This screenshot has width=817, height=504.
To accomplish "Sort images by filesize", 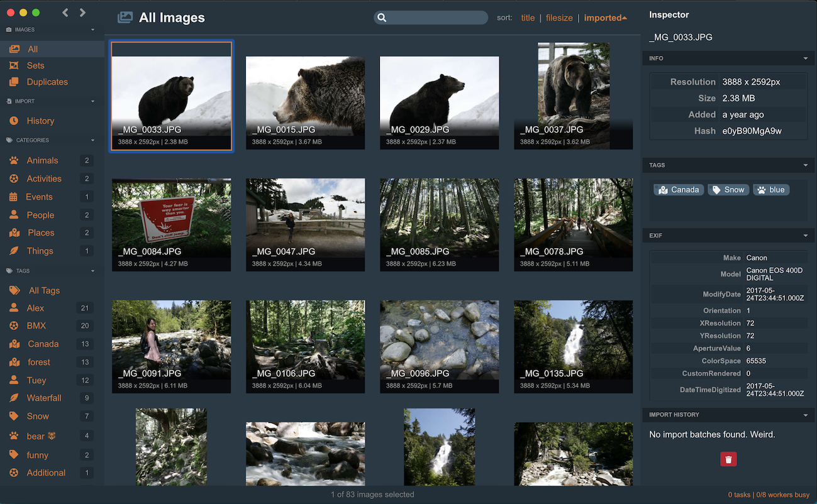I will click(559, 18).
